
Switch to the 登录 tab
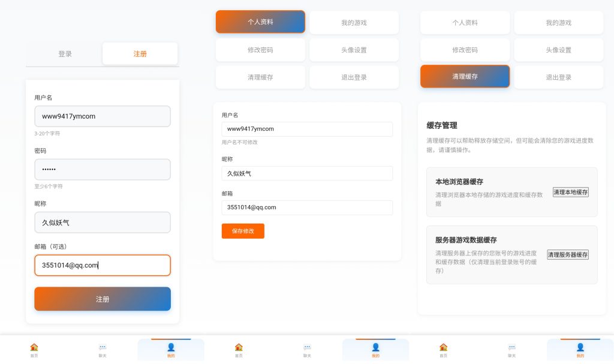(x=65, y=53)
